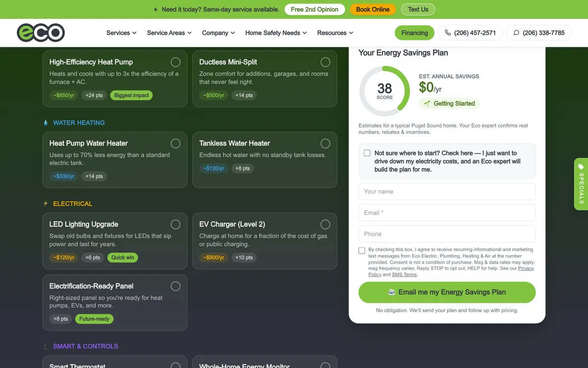Click the sprout icon in Getting Started badge

[x=427, y=104]
